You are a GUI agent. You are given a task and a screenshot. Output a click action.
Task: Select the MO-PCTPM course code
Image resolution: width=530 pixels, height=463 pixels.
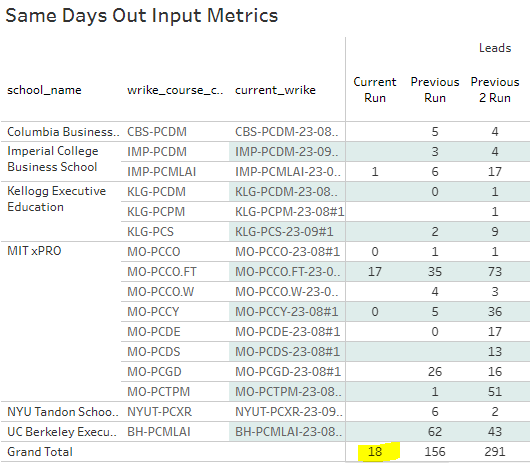(159, 392)
